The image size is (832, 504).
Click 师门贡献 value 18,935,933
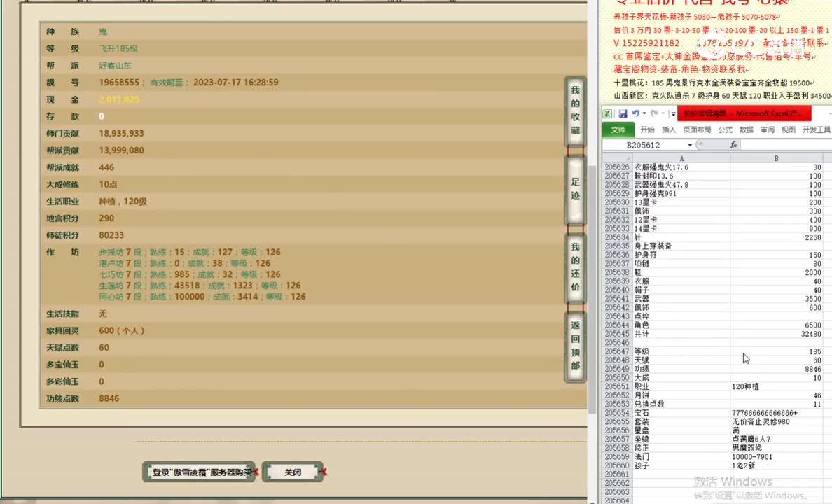pyautogui.click(x=121, y=133)
